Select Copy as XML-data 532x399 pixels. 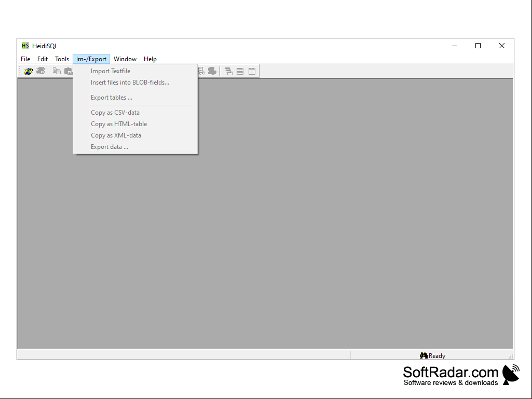tap(135, 135)
